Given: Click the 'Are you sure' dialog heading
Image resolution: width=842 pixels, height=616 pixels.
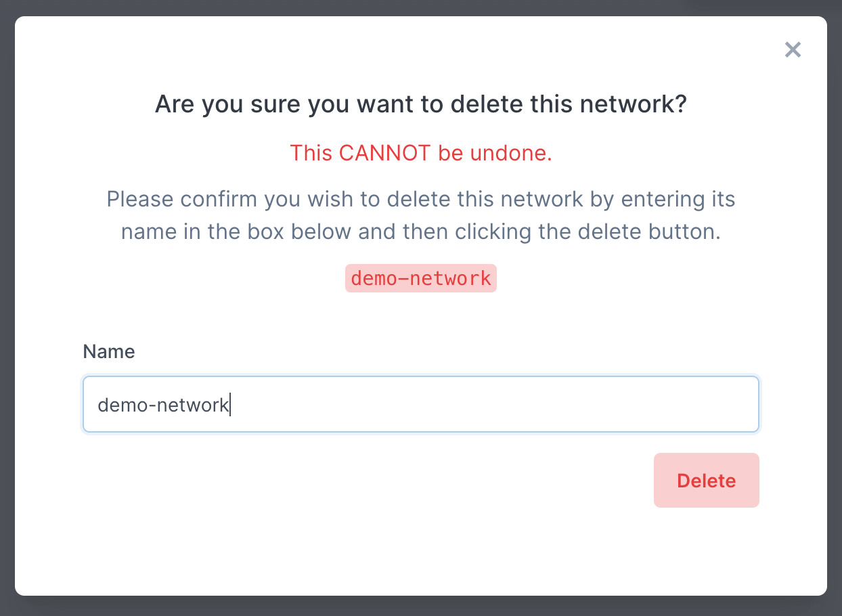Looking at the screenshot, I should (x=420, y=104).
